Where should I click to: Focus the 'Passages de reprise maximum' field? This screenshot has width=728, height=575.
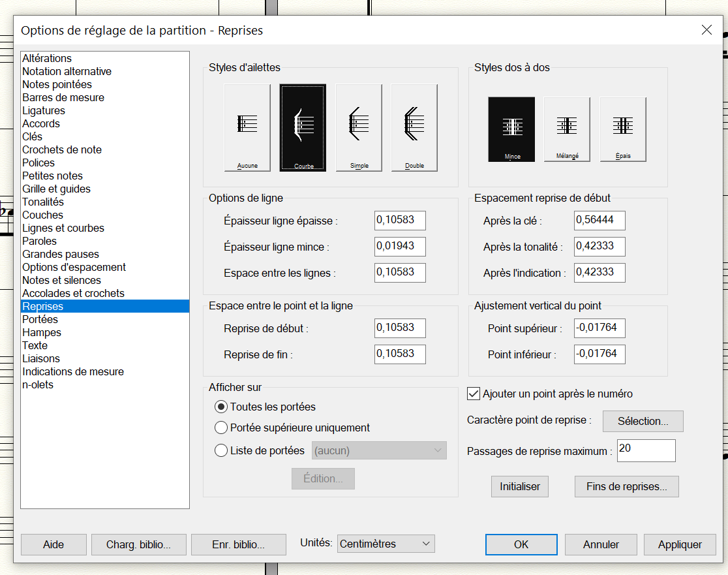646,450
